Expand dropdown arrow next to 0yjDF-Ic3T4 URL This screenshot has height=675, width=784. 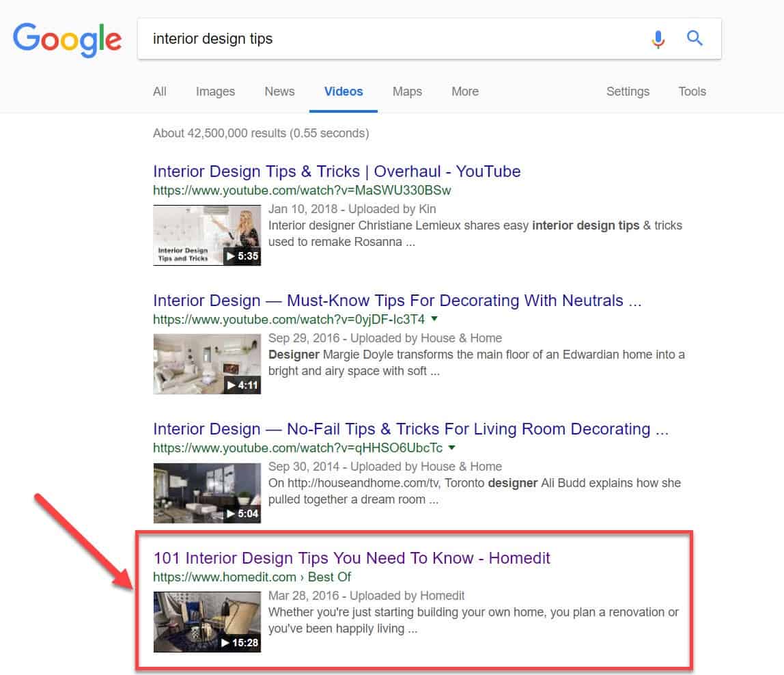click(434, 319)
